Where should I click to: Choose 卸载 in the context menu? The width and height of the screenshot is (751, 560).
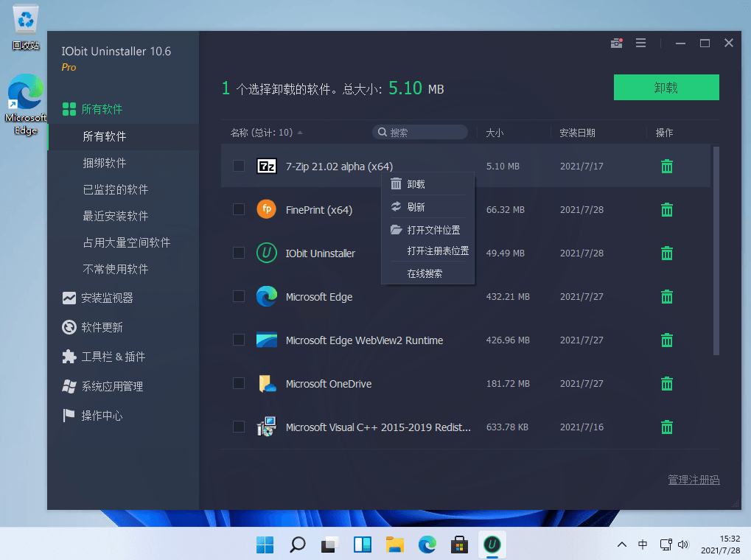click(427, 184)
